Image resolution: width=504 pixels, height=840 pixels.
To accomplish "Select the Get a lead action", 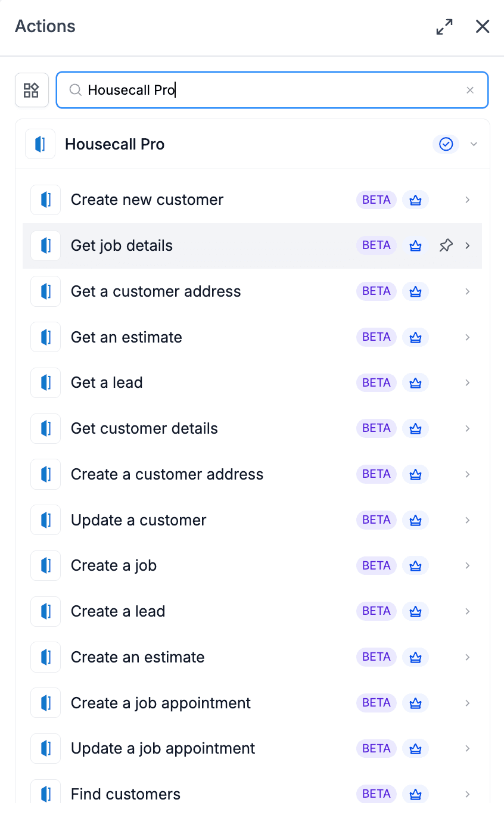I will [x=252, y=382].
